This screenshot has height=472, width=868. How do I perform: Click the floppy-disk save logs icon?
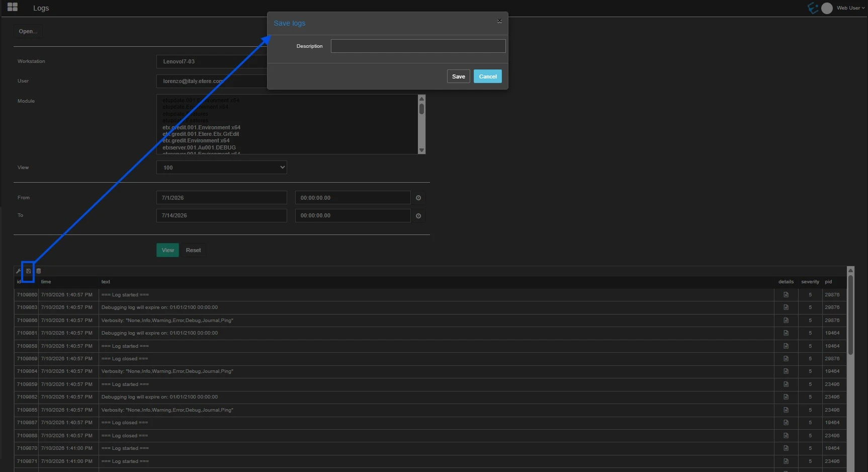28,271
